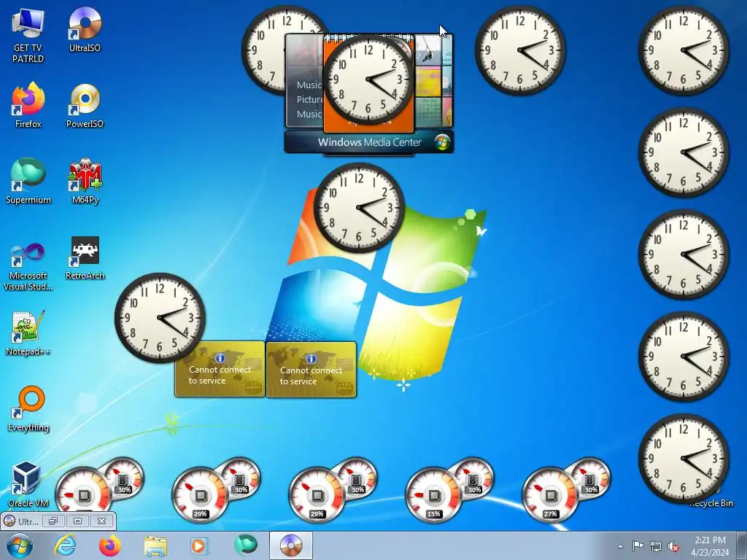Click the uncovered Cannot connect currency gadget
This screenshot has width=747, height=560.
click(311, 370)
